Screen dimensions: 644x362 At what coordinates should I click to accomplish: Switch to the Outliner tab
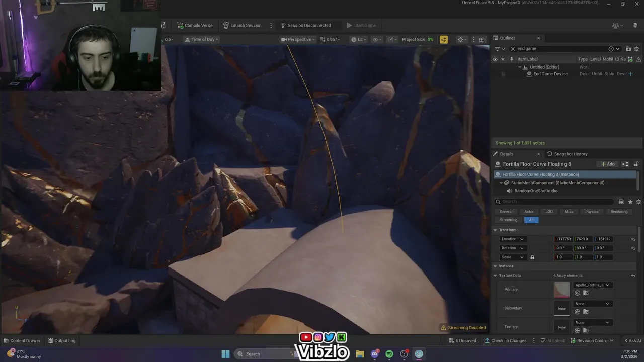[507, 38]
